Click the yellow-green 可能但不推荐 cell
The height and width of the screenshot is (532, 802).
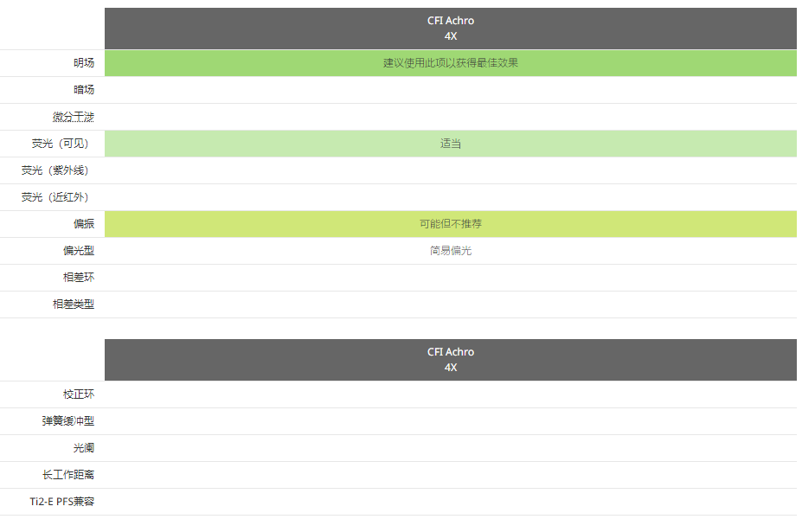point(450,224)
